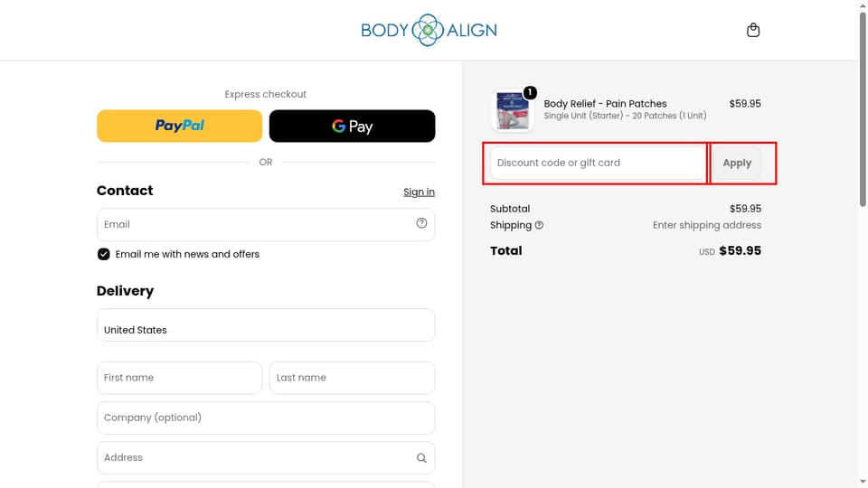Focus the First name field
Image resolution: width=868 pixels, height=488 pixels.
tap(179, 378)
